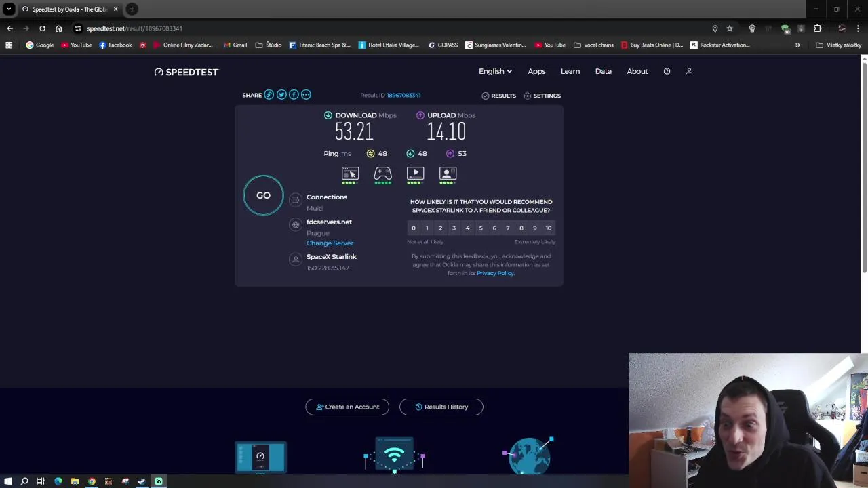The image size is (868, 488).
Task: Rate recommendation as 7
Action: [508, 228]
